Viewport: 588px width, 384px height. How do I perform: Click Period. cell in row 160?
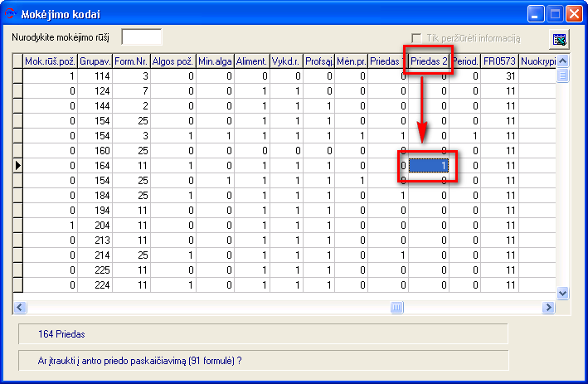[465, 151]
